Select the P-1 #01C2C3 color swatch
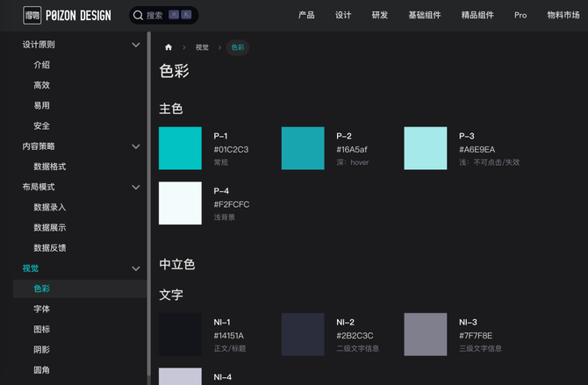The height and width of the screenshot is (385, 588). point(180,148)
